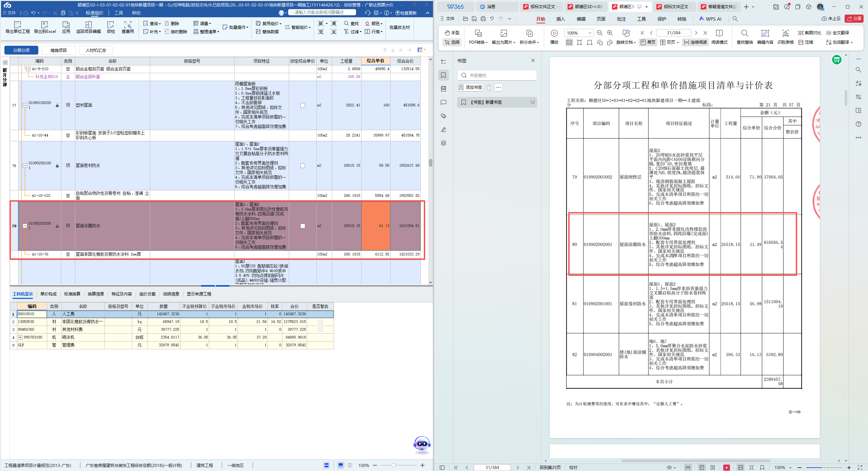Adjust the zoom slider in PDF status bar
Image resolution: width=868 pixels, height=471 pixels.
point(824,468)
